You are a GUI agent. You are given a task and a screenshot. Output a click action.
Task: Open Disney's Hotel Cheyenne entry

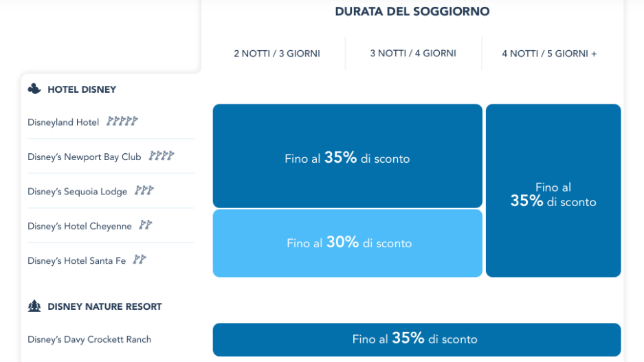pos(80,226)
